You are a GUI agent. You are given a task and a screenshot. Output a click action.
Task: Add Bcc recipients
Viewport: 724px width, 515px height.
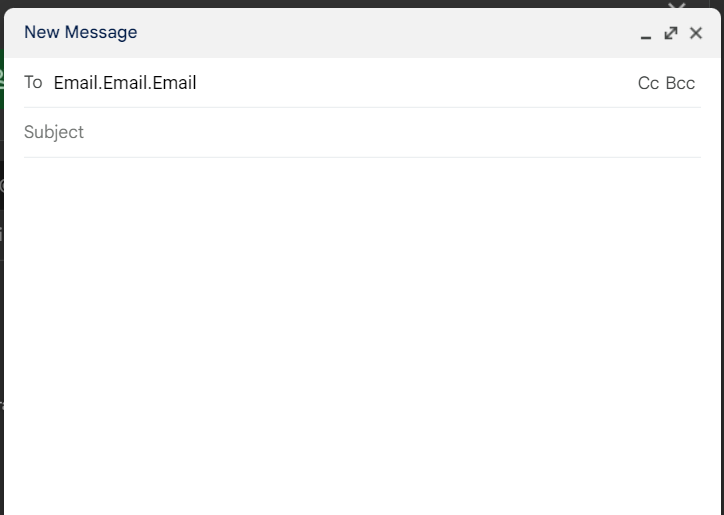[680, 83]
